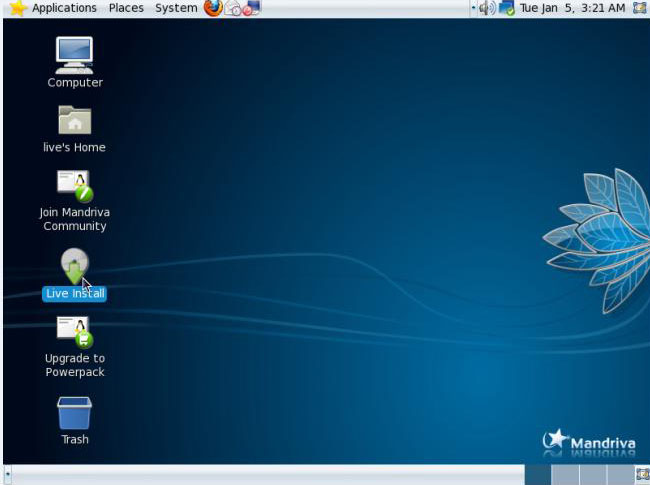Open the mail client envelope launcher
Screen dimensions: 650x485
click(233, 8)
